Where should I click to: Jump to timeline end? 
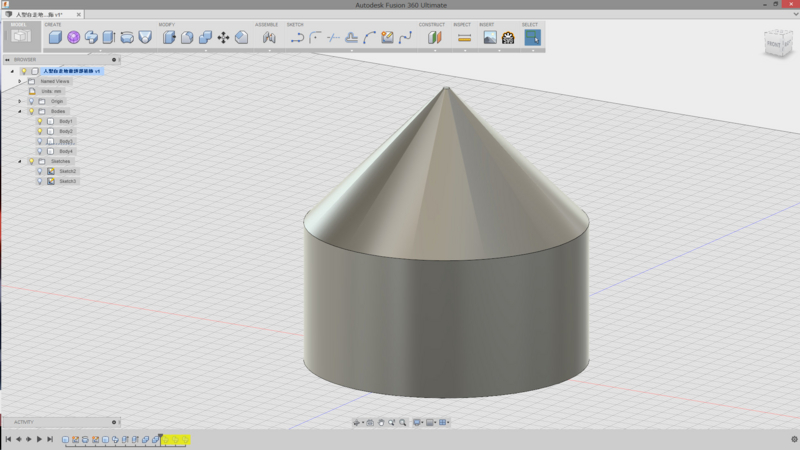click(50, 439)
